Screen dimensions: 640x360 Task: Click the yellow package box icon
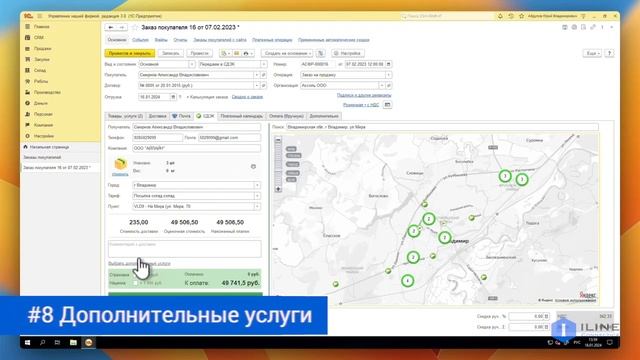point(120,164)
